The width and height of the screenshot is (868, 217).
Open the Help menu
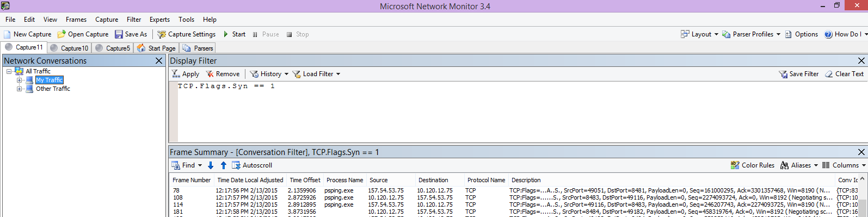(210, 20)
